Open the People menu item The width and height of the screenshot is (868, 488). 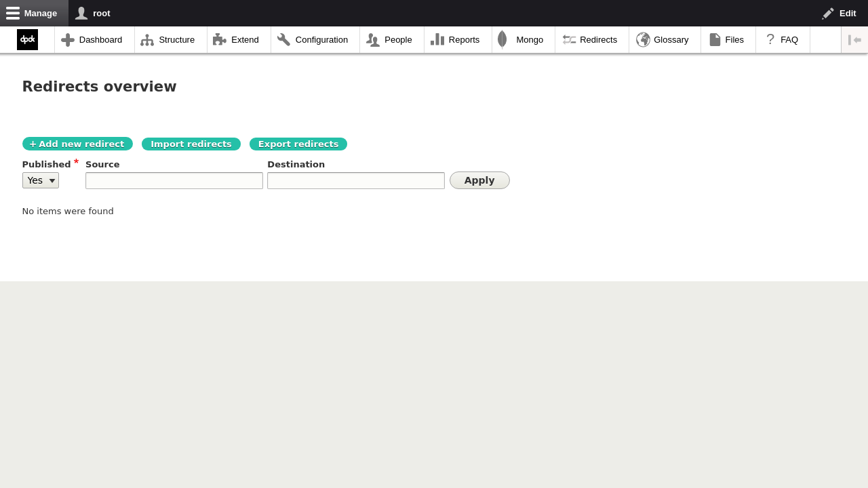(x=392, y=40)
